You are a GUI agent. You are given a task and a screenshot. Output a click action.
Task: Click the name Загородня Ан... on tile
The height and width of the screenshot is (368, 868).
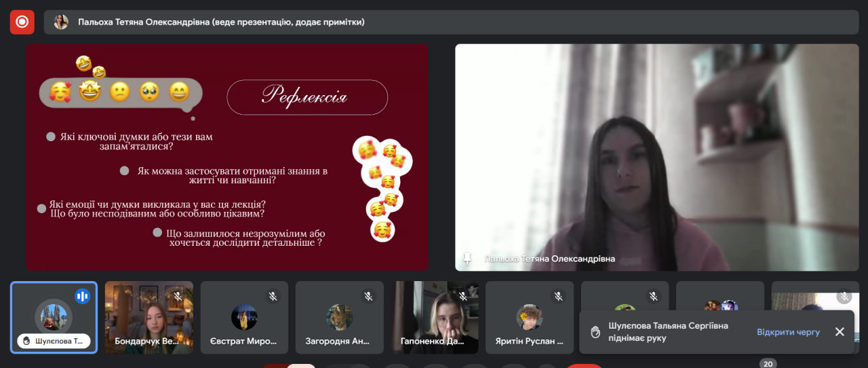click(x=339, y=342)
